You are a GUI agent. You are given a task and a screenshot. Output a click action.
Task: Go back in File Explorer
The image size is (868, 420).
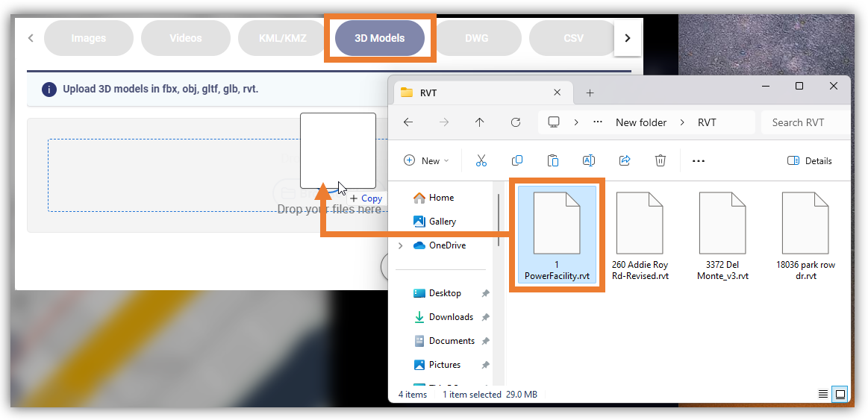(408, 122)
